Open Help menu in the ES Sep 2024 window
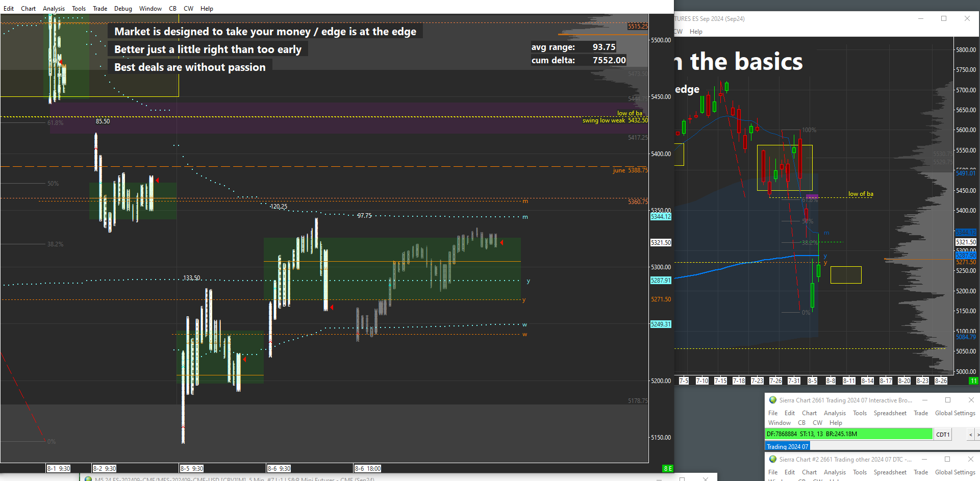The width and height of the screenshot is (980, 481). click(696, 32)
